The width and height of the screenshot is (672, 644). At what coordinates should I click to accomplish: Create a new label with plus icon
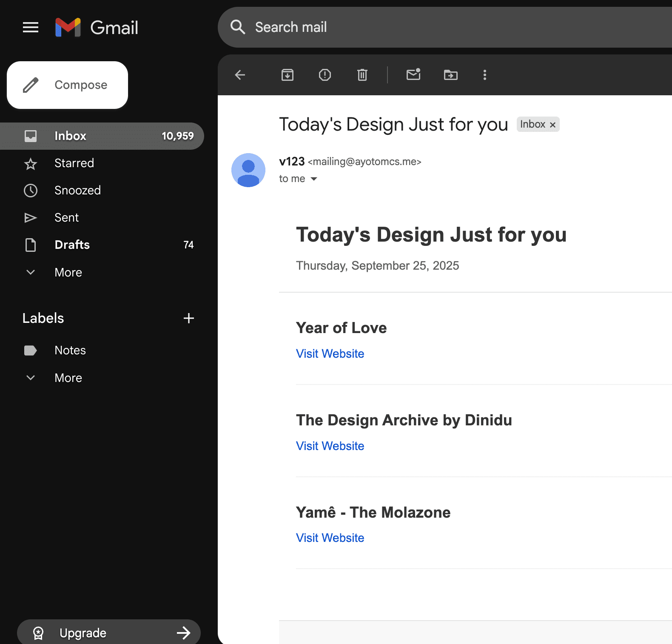(x=189, y=318)
